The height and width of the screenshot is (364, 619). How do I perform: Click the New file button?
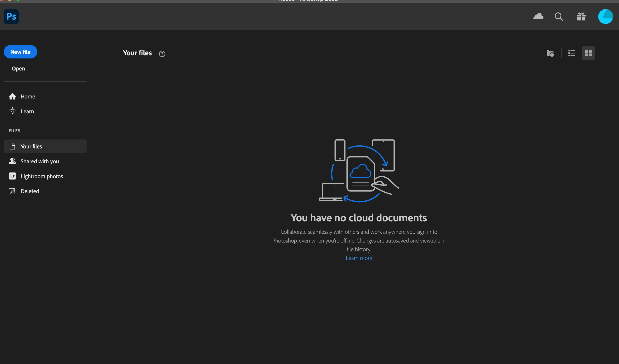coord(20,52)
